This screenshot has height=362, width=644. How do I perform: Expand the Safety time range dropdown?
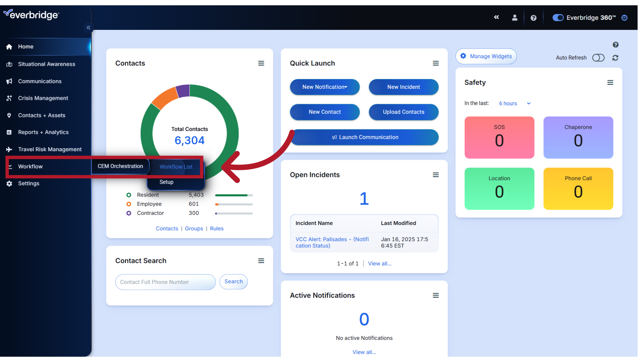pos(514,104)
